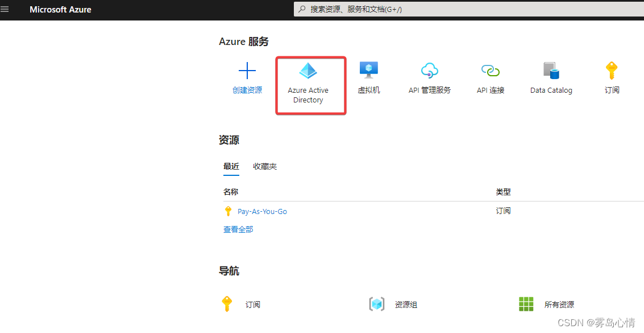Open the 所有资源 navigation link
Image resolution: width=644 pixels, height=333 pixels.
pyautogui.click(x=559, y=305)
